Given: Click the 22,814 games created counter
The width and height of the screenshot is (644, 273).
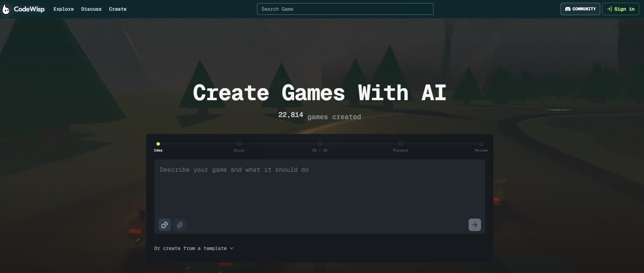Looking at the screenshot, I should tap(320, 116).
